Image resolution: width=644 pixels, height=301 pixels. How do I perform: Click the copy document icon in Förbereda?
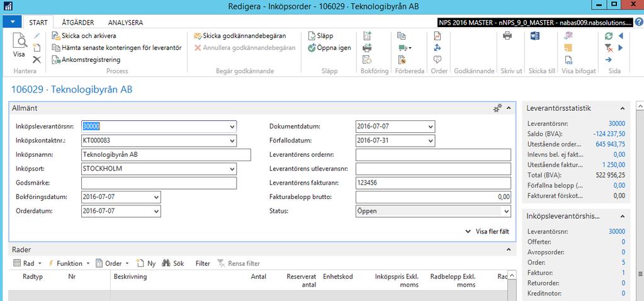pyautogui.click(x=402, y=36)
